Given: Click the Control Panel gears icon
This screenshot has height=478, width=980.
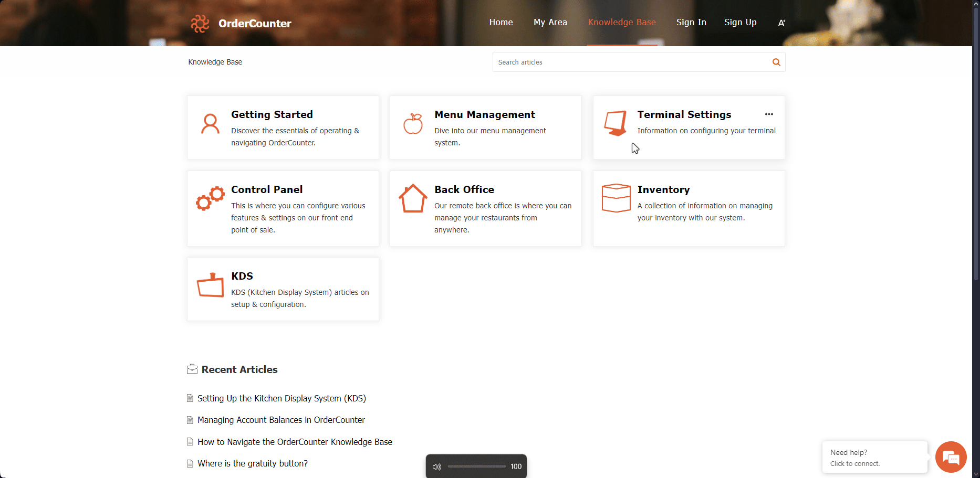Looking at the screenshot, I should point(210,198).
